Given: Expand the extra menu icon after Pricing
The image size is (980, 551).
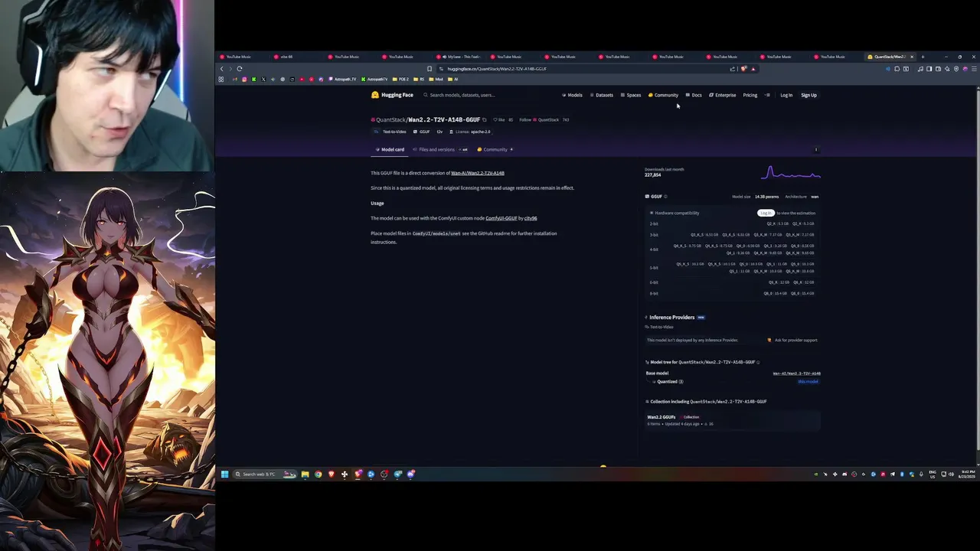Looking at the screenshot, I should 767,95.
